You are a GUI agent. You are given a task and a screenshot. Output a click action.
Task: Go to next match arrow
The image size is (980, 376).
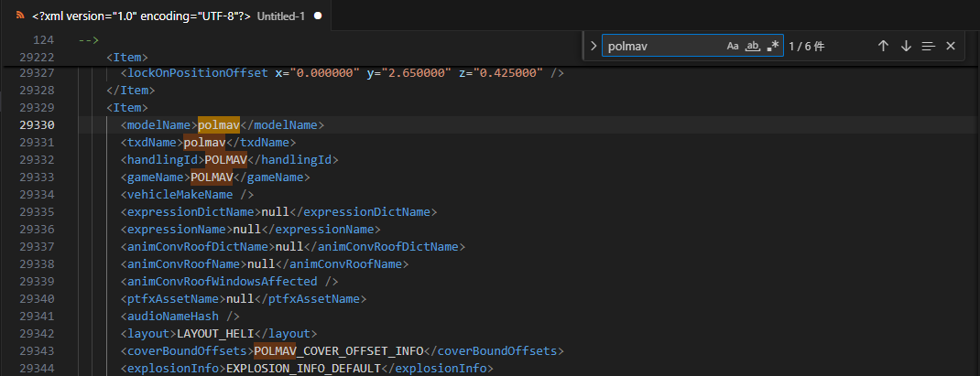pyautogui.click(x=906, y=46)
